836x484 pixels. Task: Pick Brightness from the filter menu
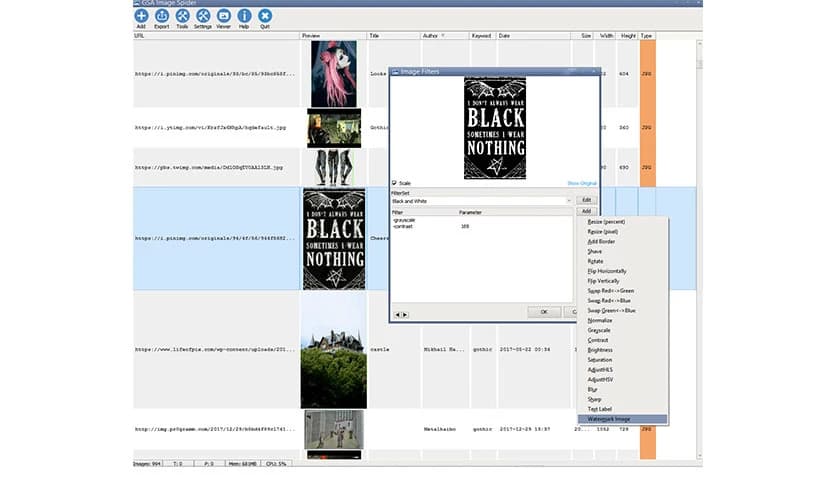click(601, 350)
